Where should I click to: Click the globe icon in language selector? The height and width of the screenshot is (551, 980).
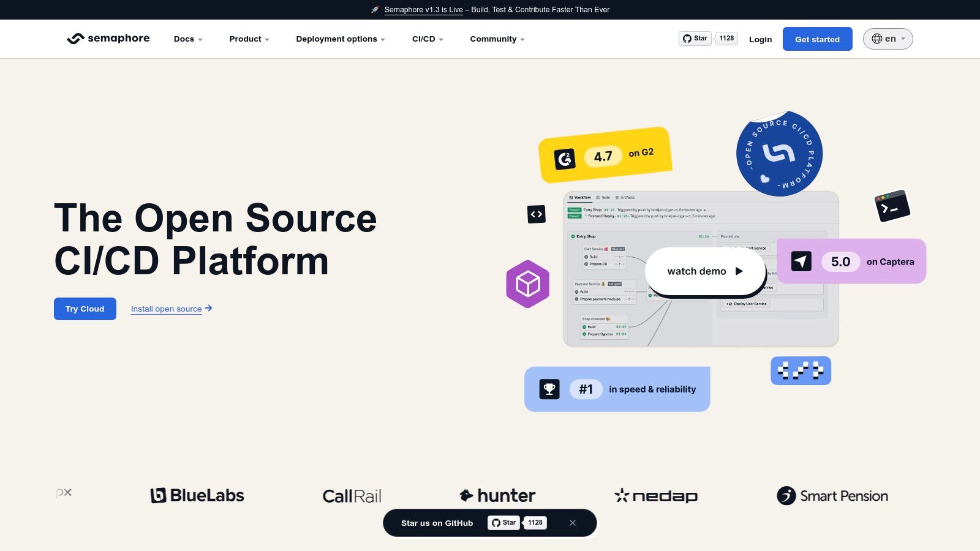[x=876, y=39]
